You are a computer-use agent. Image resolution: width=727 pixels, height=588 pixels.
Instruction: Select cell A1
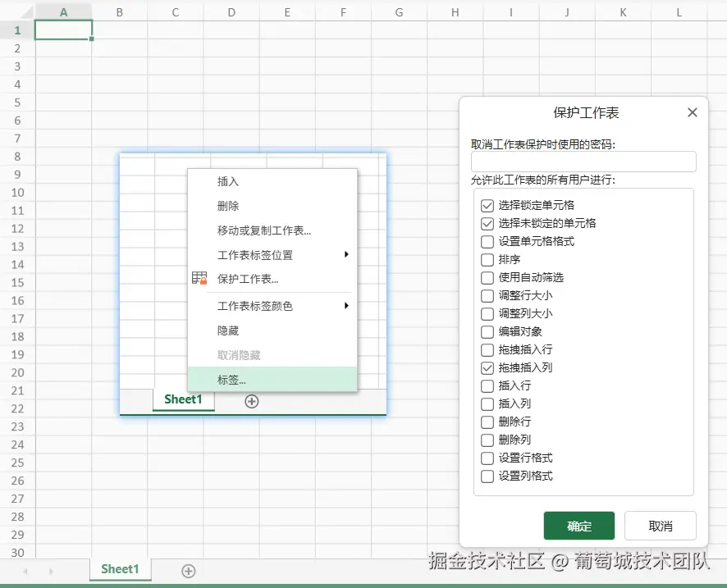click(63, 30)
